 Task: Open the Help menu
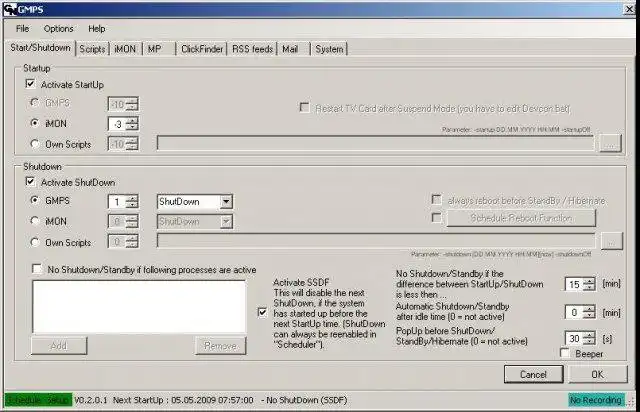tap(97, 29)
